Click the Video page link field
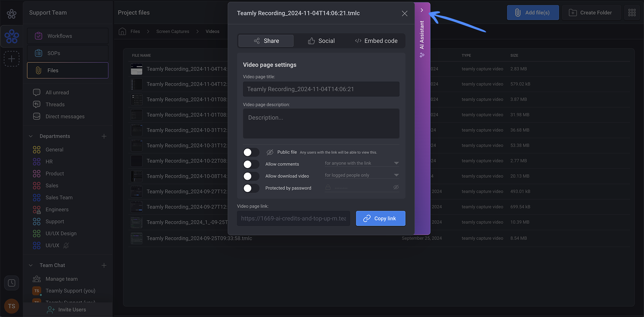The image size is (644, 317). (293, 218)
